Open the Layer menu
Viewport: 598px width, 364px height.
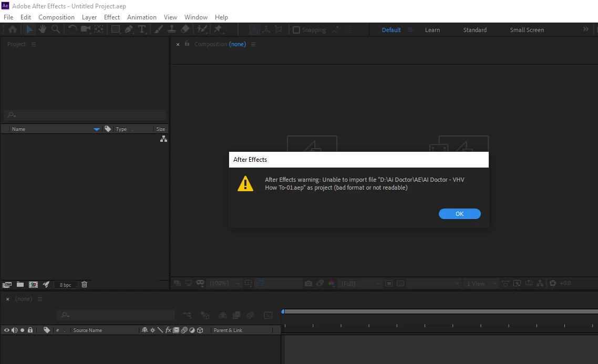(89, 17)
